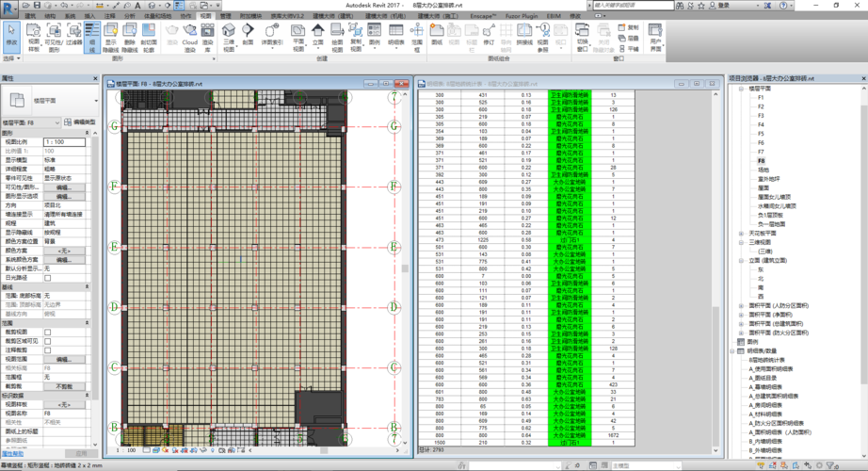Select the 修改 (Modify) arrow tool

(11, 36)
